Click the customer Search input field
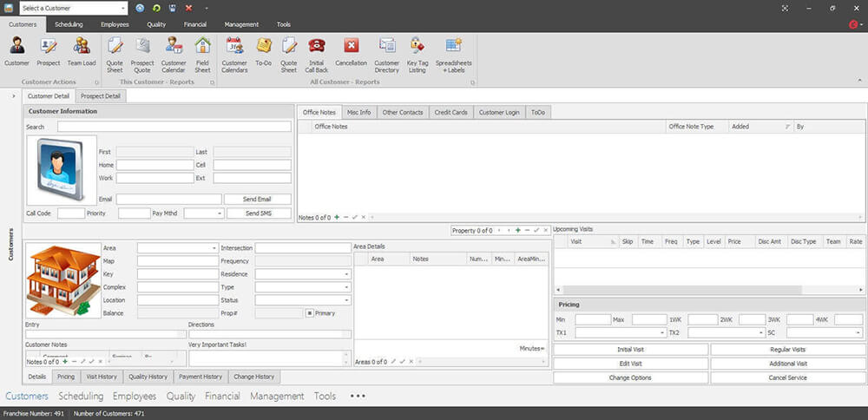The image size is (868, 420). [x=174, y=127]
